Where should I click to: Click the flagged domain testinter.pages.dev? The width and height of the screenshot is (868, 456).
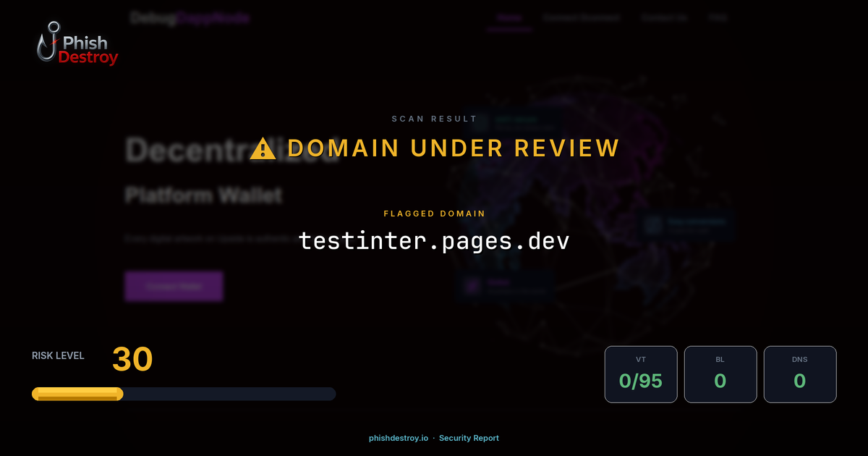click(x=434, y=241)
